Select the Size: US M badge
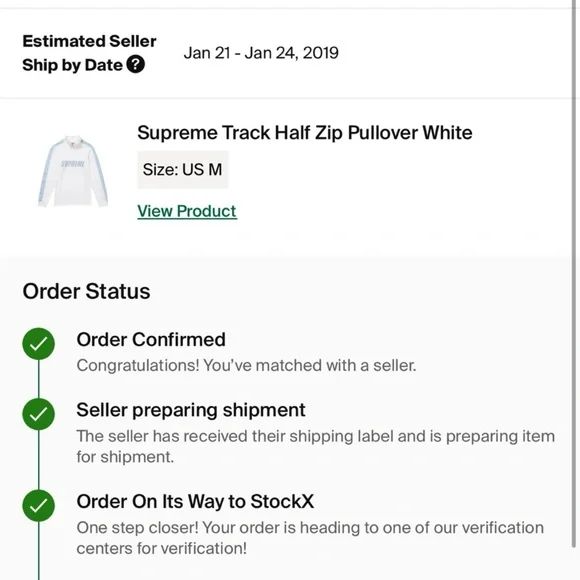 [183, 170]
